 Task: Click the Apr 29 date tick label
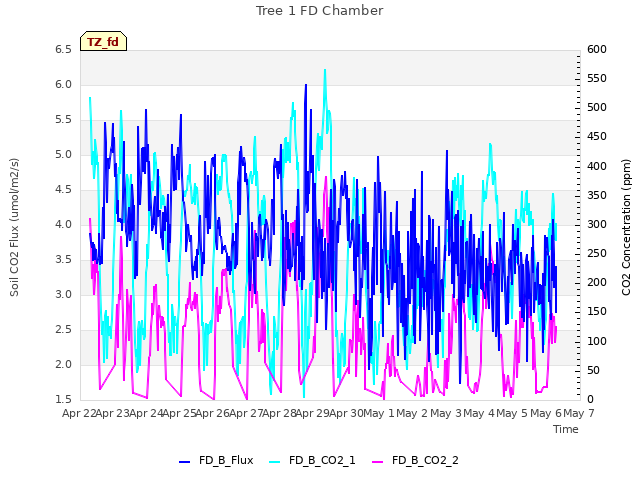tap(312, 413)
